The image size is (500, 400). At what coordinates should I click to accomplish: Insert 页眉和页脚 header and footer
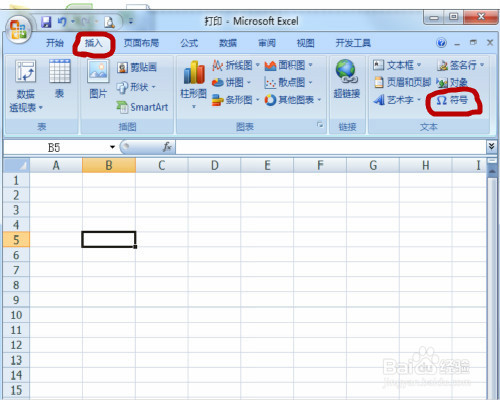[402, 82]
